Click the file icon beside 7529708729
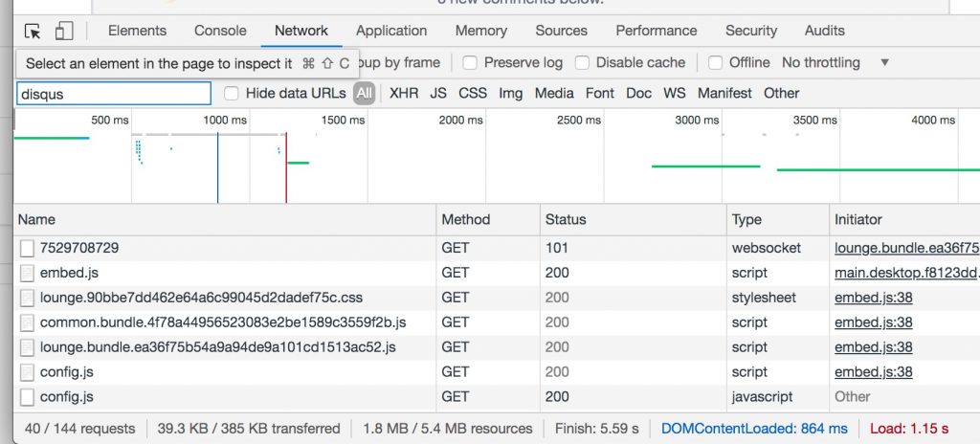The width and height of the screenshot is (980, 444). pos(27,248)
